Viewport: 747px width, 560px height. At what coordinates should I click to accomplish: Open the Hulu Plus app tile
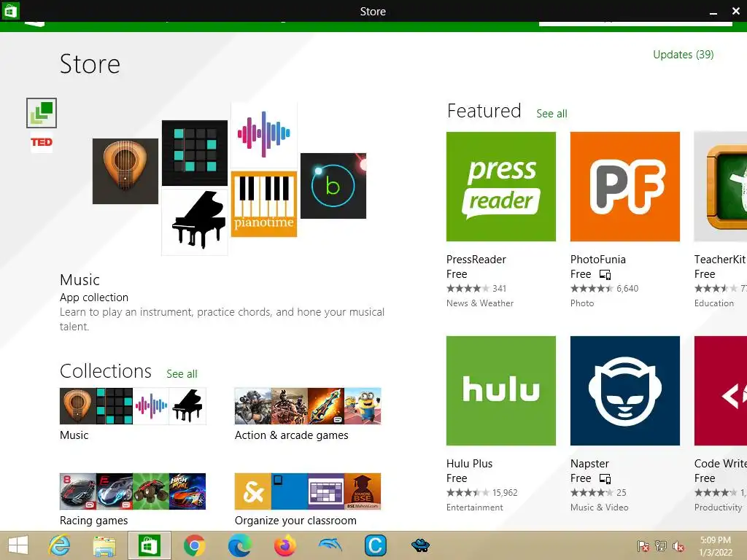pos(500,391)
